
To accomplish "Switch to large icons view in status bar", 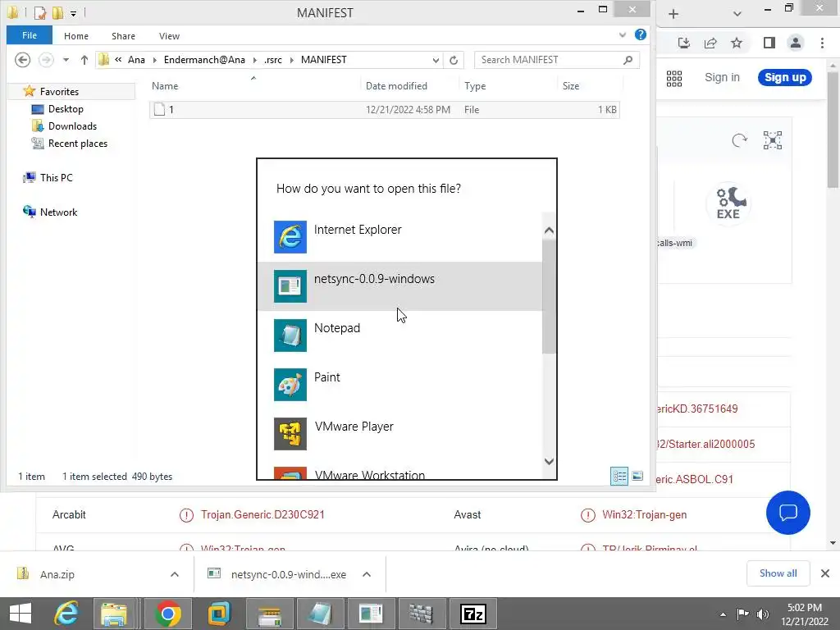I will point(637,476).
